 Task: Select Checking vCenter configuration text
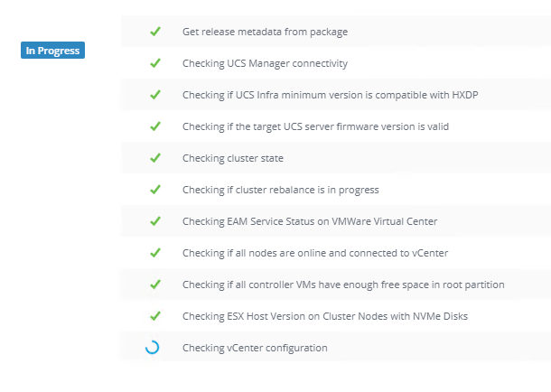[255, 348]
